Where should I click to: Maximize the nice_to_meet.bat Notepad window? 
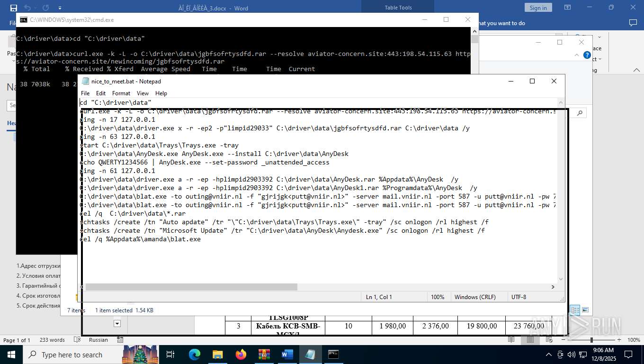click(532, 81)
